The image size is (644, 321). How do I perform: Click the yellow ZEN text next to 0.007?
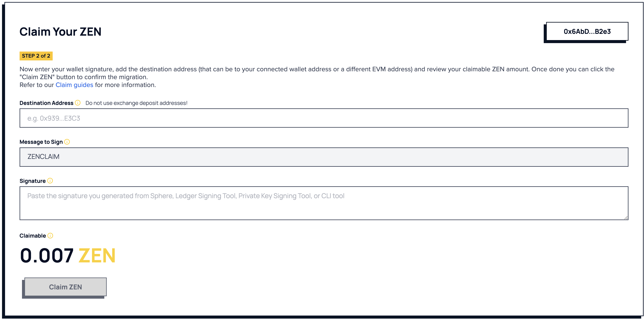(96, 255)
